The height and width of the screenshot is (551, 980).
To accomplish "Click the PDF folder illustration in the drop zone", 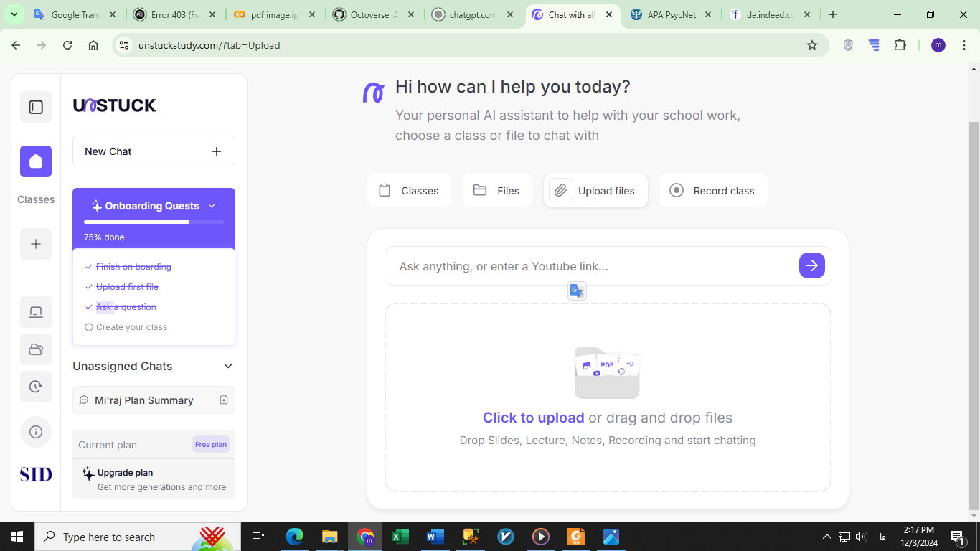I will click(607, 372).
